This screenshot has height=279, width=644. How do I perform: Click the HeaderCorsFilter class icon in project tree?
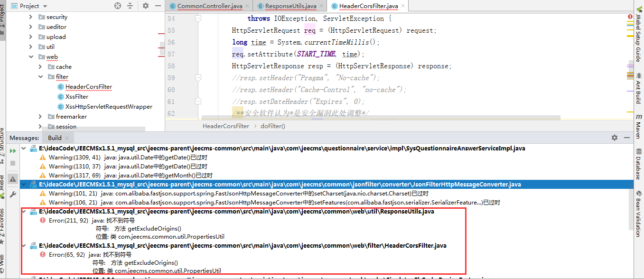point(61,87)
